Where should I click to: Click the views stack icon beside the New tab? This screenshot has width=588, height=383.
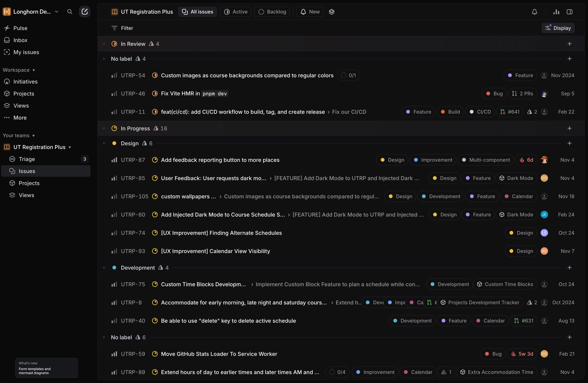click(x=331, y=12)
